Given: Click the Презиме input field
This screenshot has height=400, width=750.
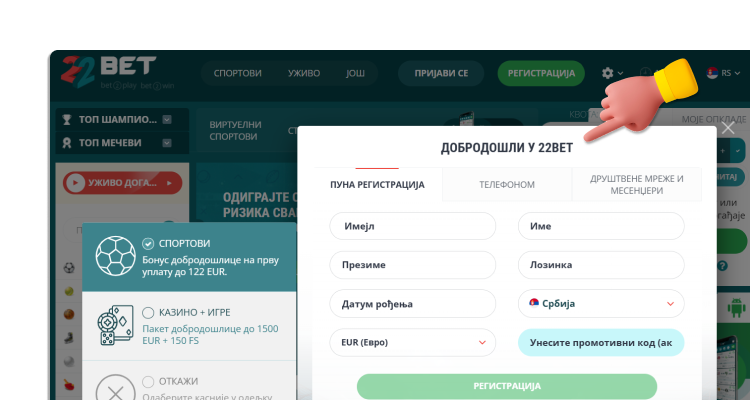Looking at the screenshot, I should 413,265.
